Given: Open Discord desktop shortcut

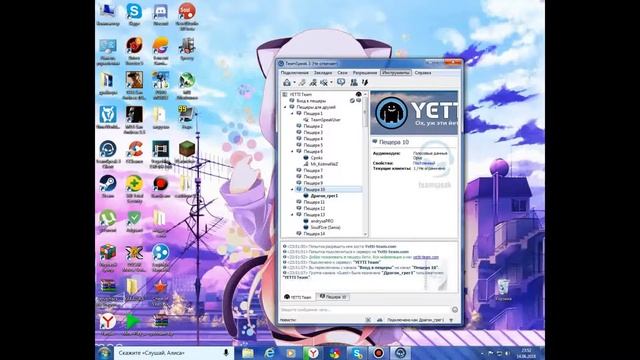Looking at the screenshot, I should (160, 15).
